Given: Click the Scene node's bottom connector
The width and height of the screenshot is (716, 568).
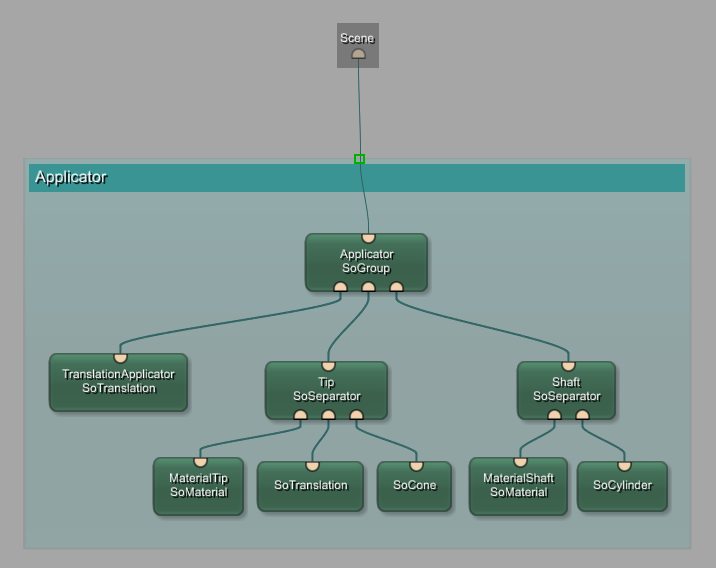Looking at the screenshot, I should 358,54.
